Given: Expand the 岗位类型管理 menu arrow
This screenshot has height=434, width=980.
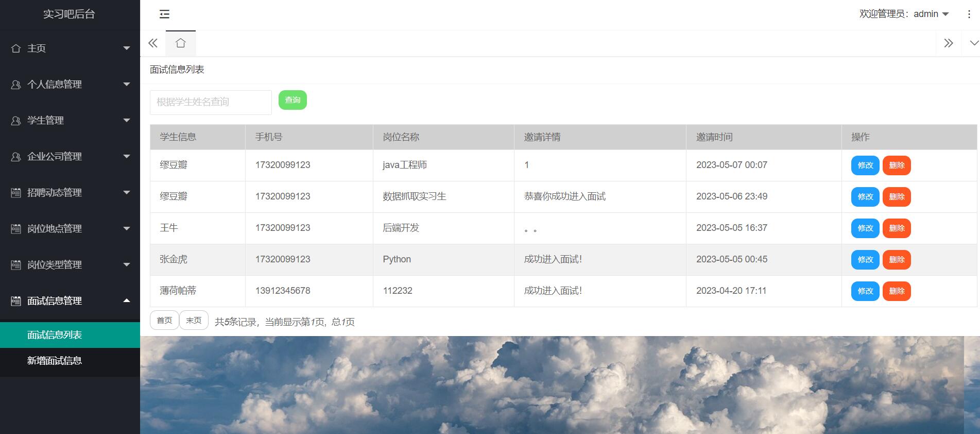Looking at the screenshot, I should click(x=127, y=264).
